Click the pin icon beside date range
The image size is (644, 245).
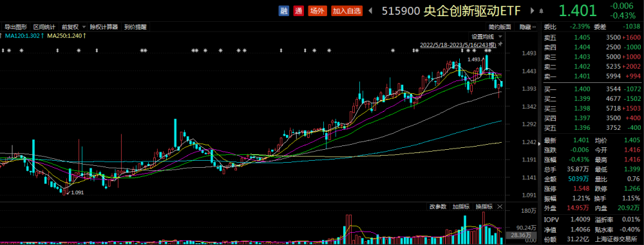[500, 44]
